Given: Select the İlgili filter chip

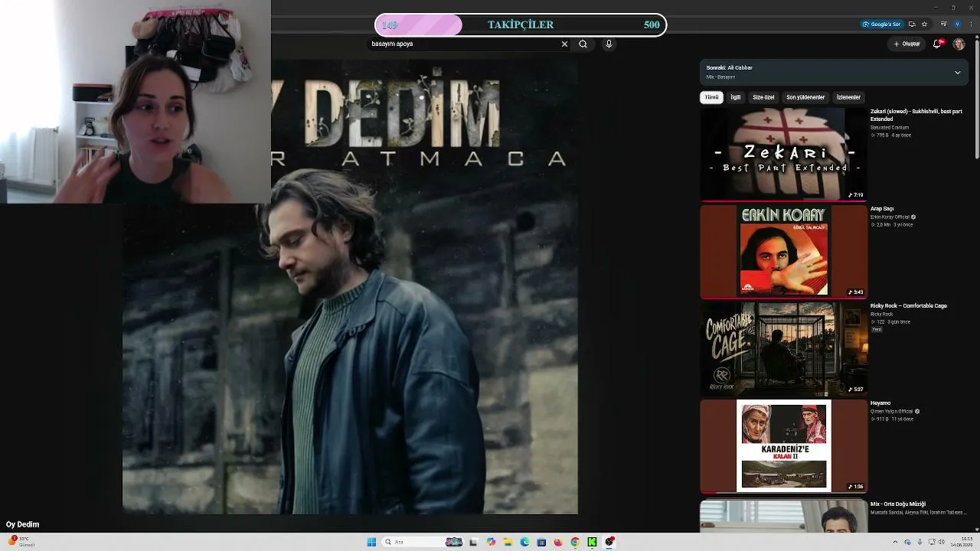Looking at the screenshot, I should click(x=736, y=98).
